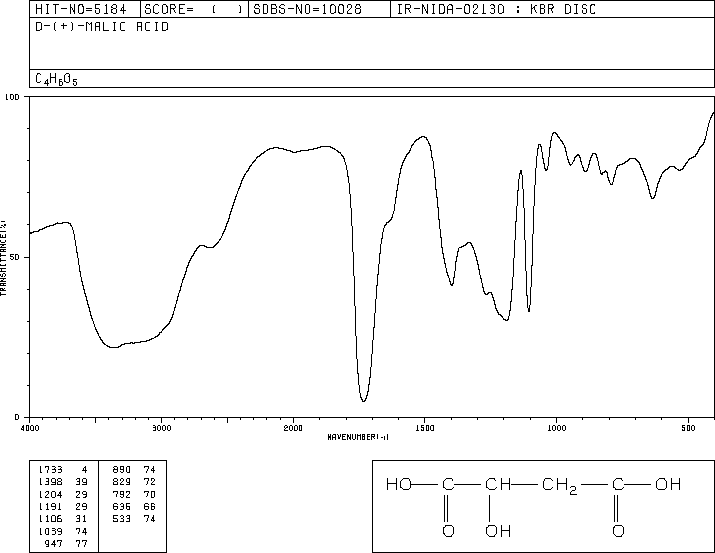Select the SCORE= field in header

point(194,9)
